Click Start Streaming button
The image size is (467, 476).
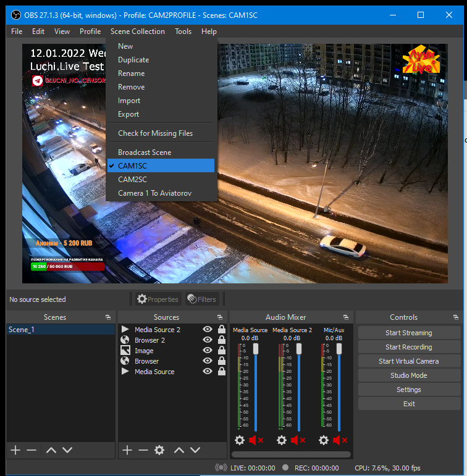pyautogui.click(x=409, y=333)
